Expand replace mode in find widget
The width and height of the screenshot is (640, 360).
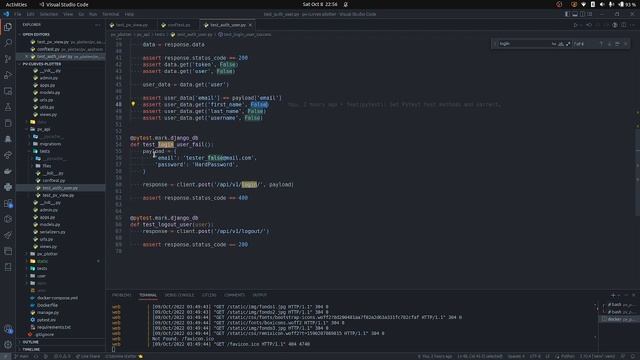[495, 44]
